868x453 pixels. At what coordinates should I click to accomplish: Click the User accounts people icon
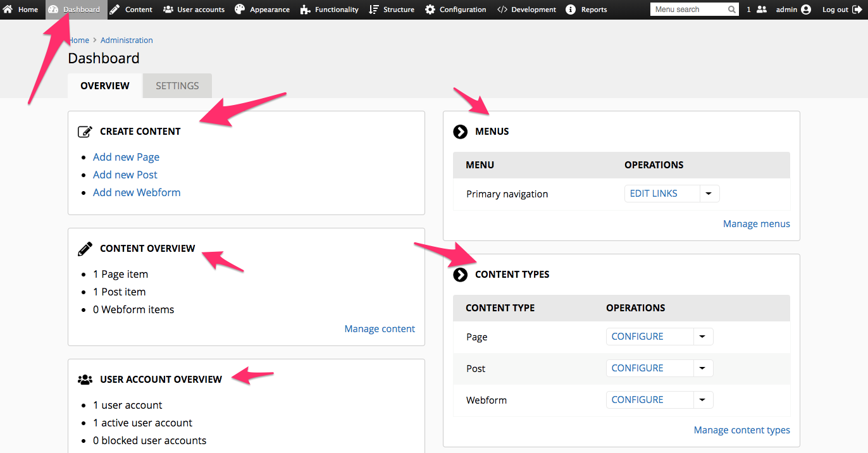tap(168, 9)
